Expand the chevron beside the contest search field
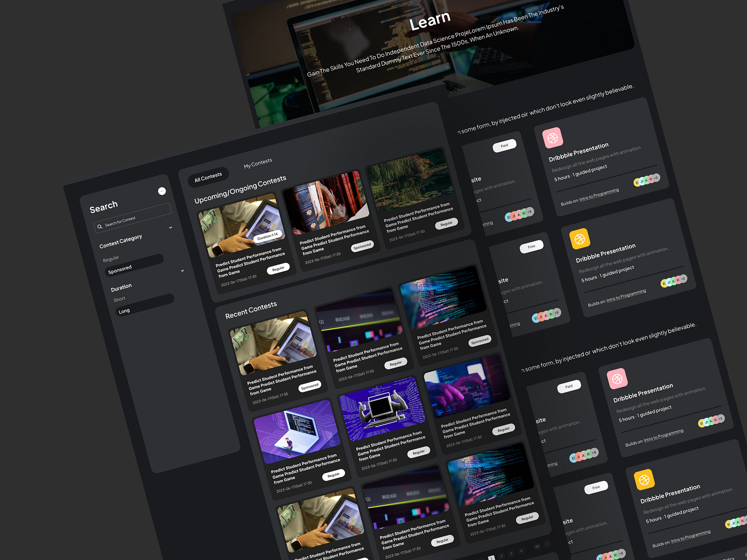Screen dimensions: 747x560 click(171, 227)
